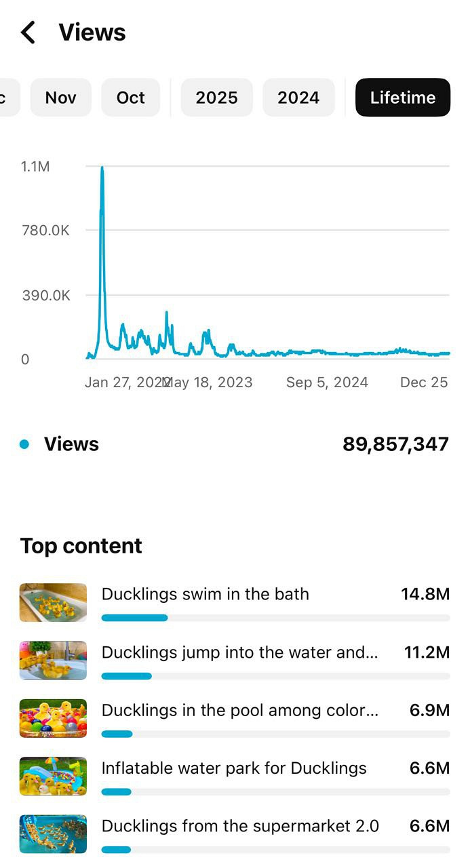470x868 pixels.
Task: Tap the total views count 89,857,347
Action: (x=395, y=444)
